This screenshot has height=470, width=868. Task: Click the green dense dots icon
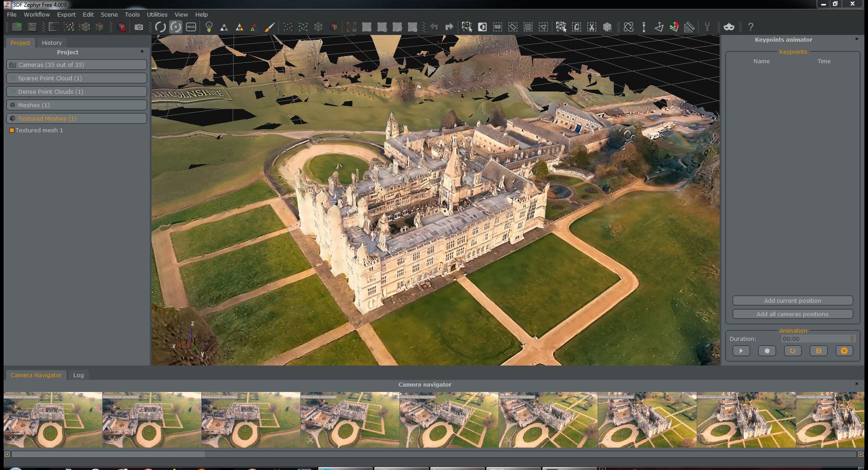pos(303,27)
